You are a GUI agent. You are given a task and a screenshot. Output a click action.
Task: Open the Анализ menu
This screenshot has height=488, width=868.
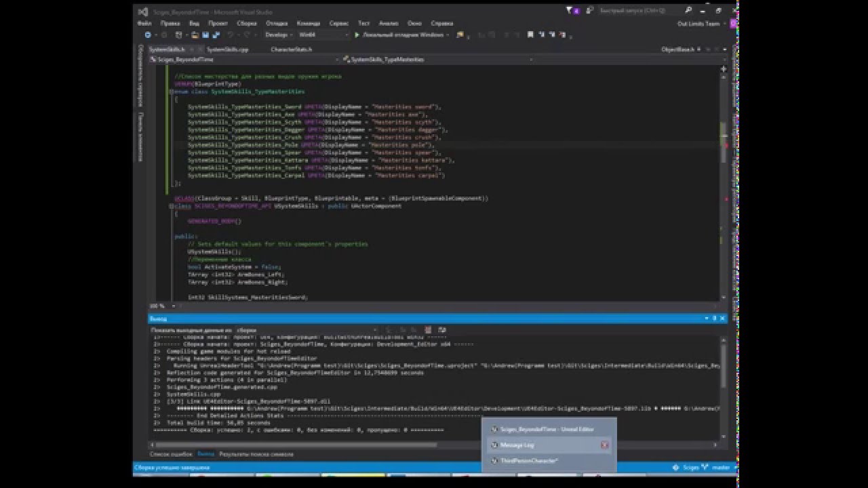[x=389, y=23]
